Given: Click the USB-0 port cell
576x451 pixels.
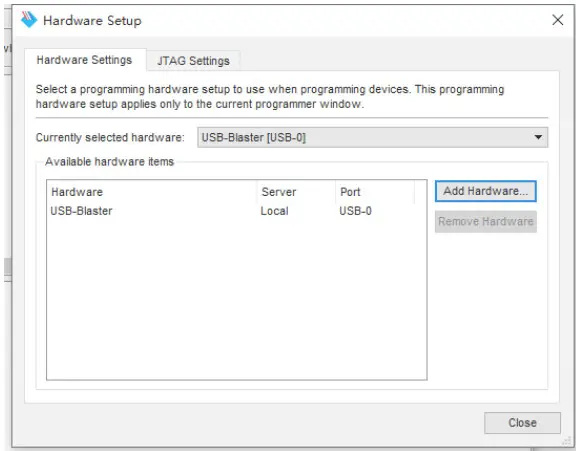Looking at the screenshot, I should [x=355, y=211].
